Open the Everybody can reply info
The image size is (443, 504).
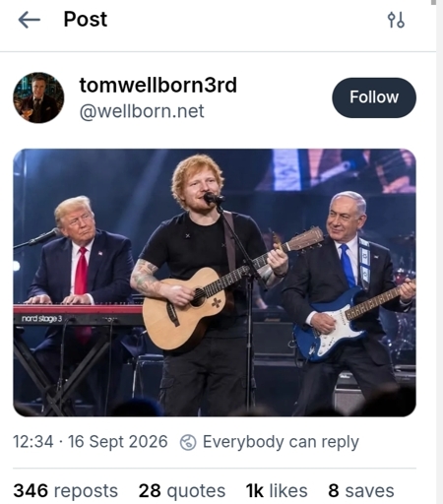pyautogui.click(x=281, y=442)
